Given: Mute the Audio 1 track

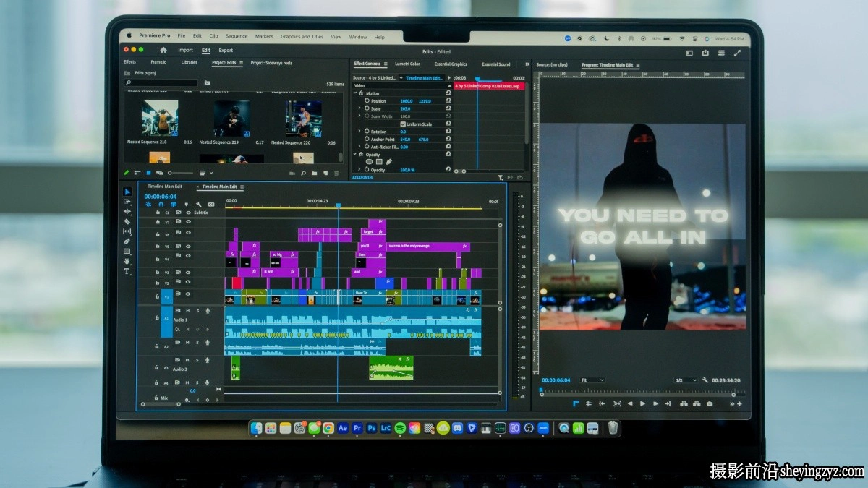Looking at the screenshot, I should click(188, 311).
